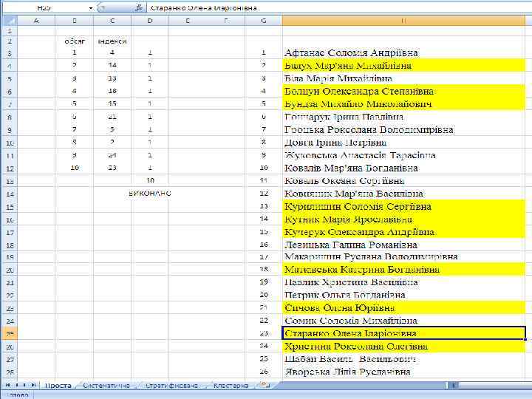Open the Name Box dropdown arrow

[91, 8]
